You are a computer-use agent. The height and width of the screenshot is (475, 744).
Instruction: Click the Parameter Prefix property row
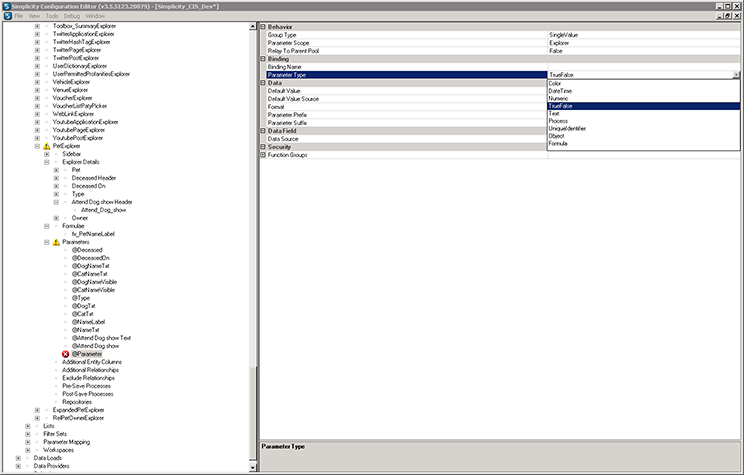[x=406, y=115]
